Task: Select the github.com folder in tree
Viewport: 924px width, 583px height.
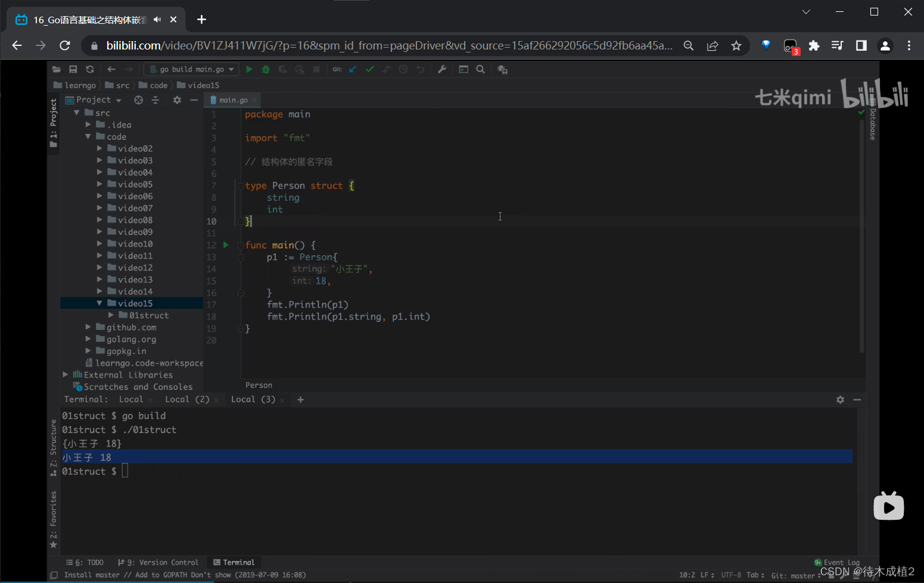Action: click(131, 327)
